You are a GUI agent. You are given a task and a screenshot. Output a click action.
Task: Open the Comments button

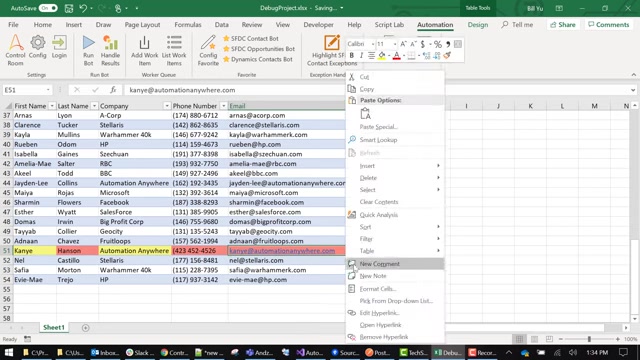pos(609,24)
